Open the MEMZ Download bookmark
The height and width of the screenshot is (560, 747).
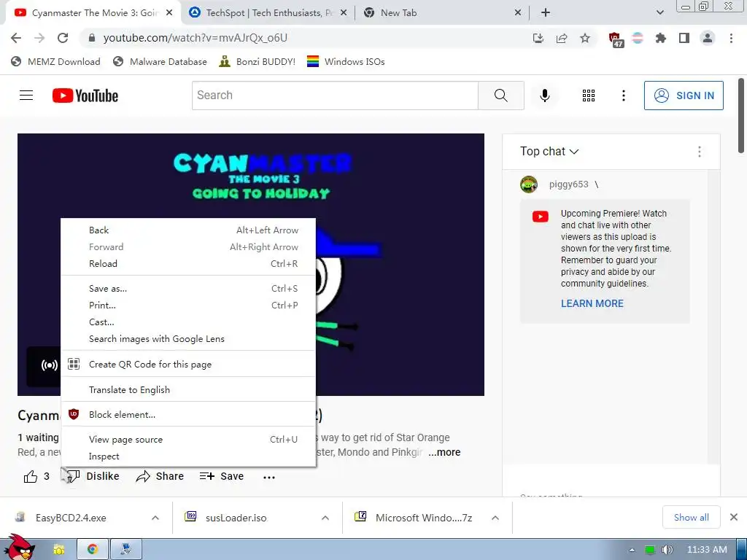55,62
